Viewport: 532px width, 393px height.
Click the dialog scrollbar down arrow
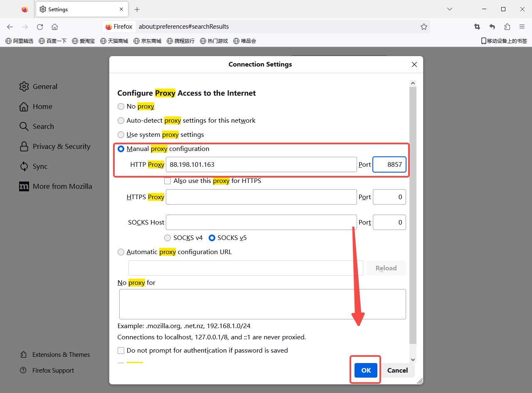(x=413, y=360)
